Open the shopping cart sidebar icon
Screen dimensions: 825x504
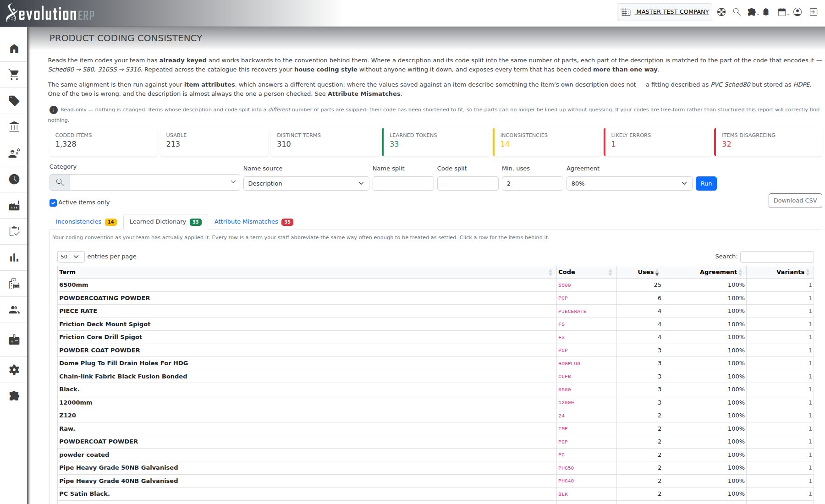(x=14, y=75)
